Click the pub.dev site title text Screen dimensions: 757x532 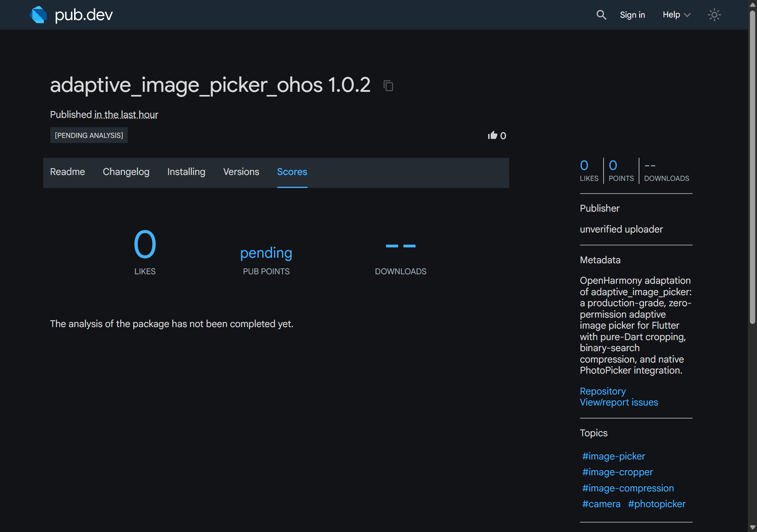(x=84, y=15)
